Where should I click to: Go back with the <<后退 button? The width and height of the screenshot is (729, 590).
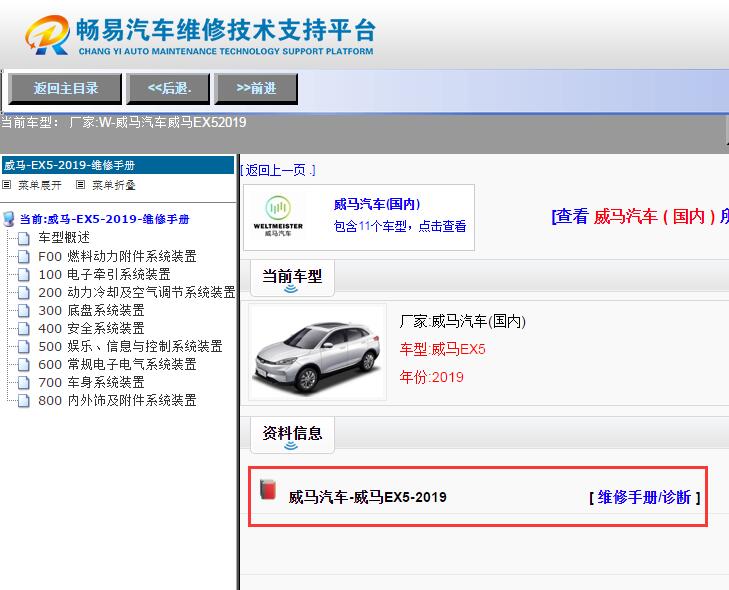168,88
